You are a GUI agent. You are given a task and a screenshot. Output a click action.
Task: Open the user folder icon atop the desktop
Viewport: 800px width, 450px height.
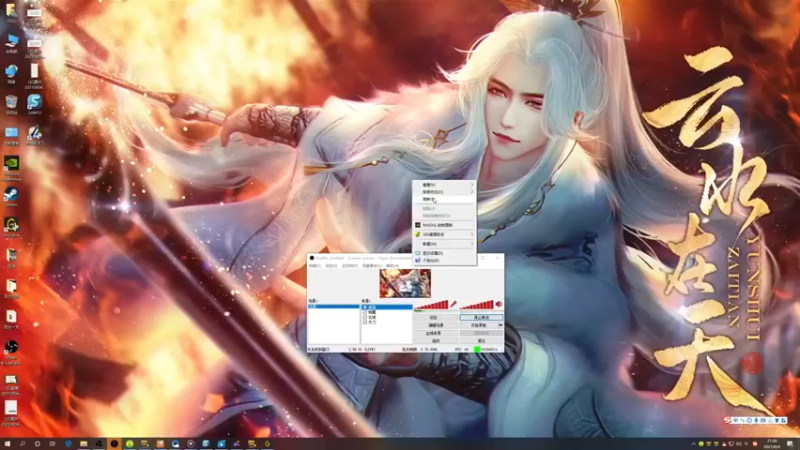11,13
